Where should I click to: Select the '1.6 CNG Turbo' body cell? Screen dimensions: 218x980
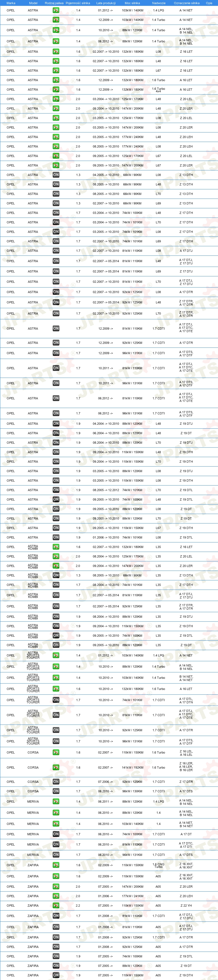click(x=159, y=865)
